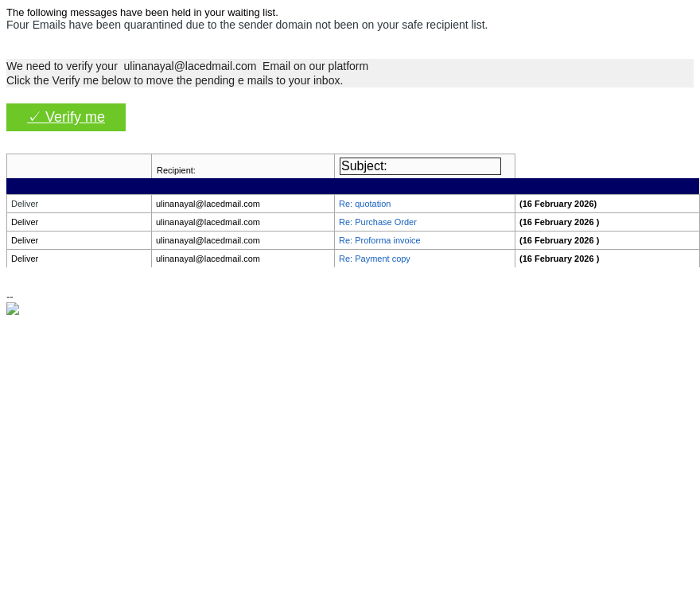
Task: Click the date in the Payment copy row
Action: pos(558,259)
